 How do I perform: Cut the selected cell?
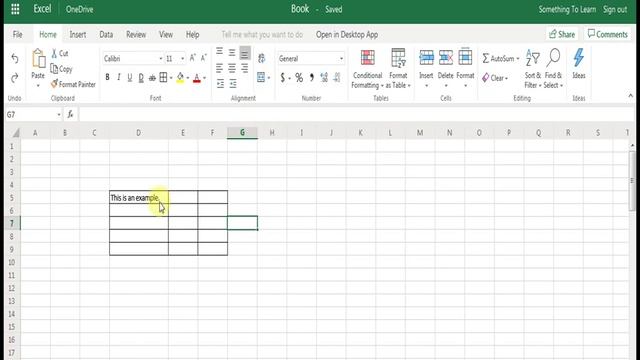click(60, 53)
